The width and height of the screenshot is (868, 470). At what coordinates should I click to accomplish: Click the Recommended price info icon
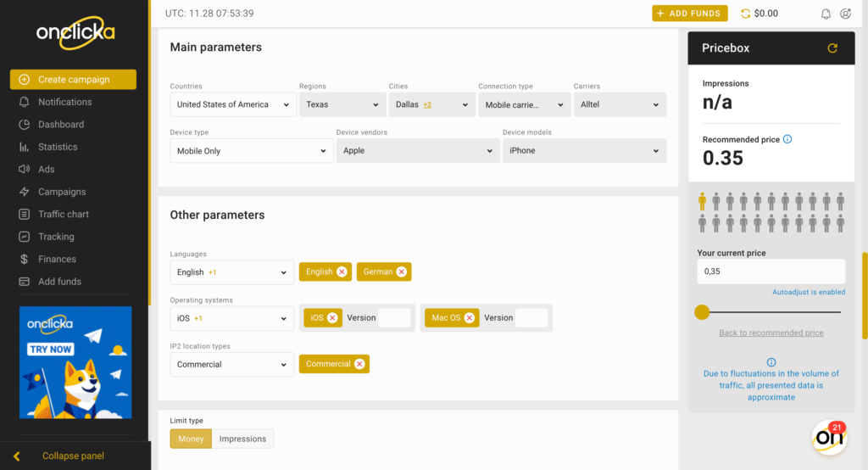tap(787, 139)
